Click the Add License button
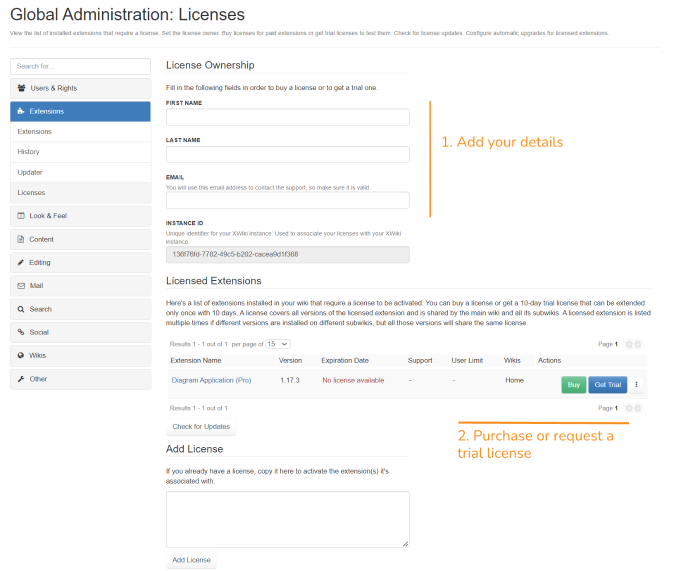This screenshot has height=571, width=700. point(191,560)
